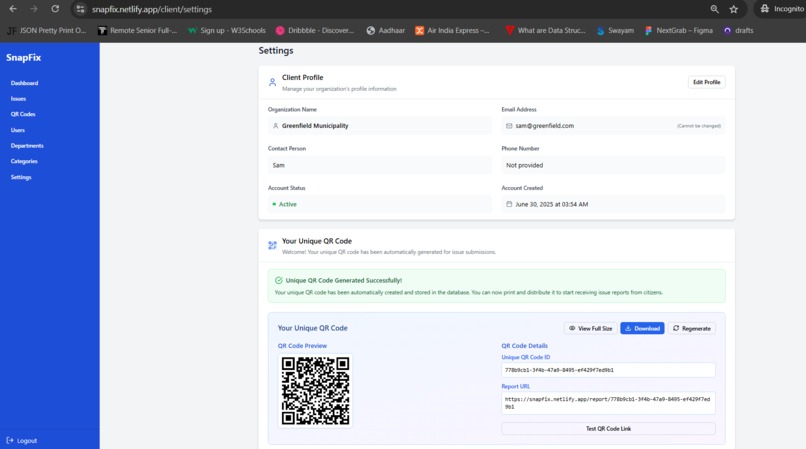Open QR Codes in sidebar
Image resolution: width=806 pixels, height=449 pixels.
tap(23, 114)
